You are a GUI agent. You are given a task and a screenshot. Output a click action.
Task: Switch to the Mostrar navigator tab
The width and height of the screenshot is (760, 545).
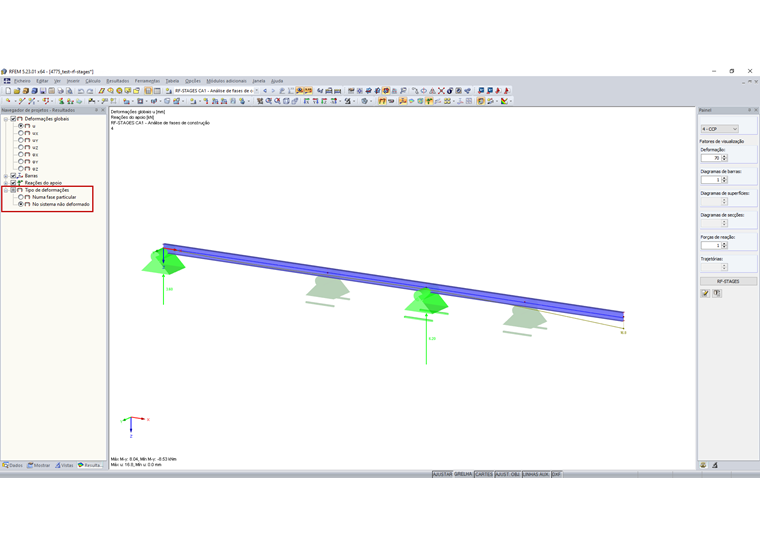pyautogui.click(x=39, y=465)
